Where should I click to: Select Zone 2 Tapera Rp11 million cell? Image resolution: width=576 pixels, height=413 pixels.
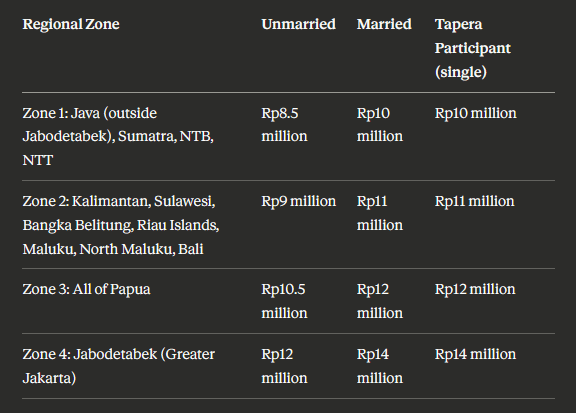tap(474, 201)
